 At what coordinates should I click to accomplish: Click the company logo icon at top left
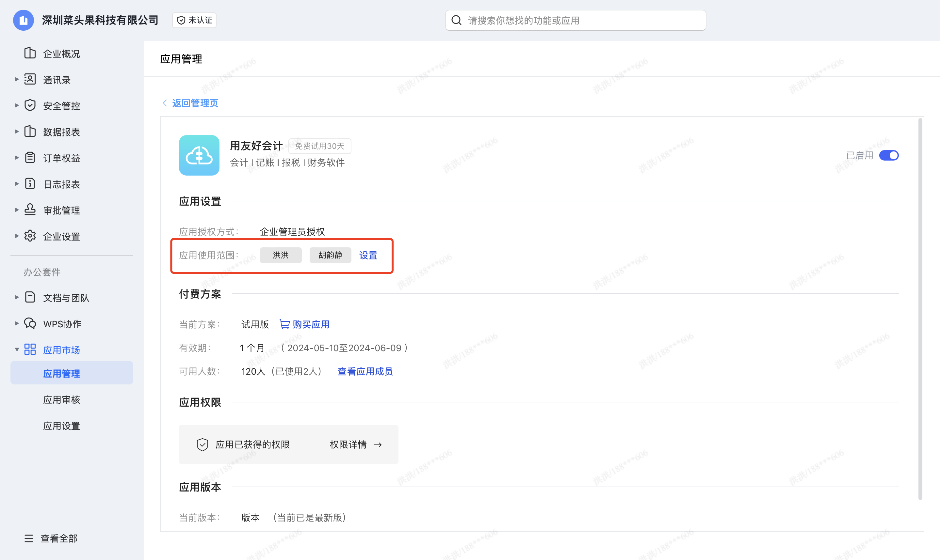(24, 20)
